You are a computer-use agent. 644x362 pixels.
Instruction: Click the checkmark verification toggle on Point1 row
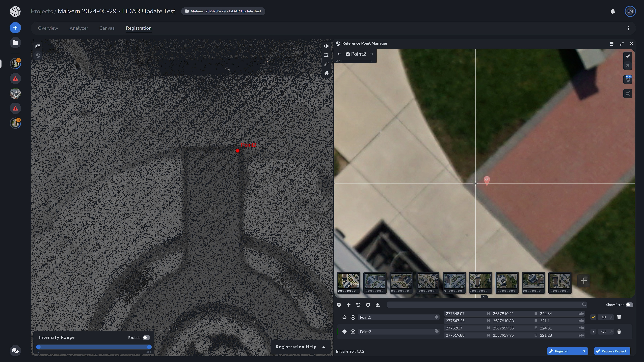(x=593, y=317)
